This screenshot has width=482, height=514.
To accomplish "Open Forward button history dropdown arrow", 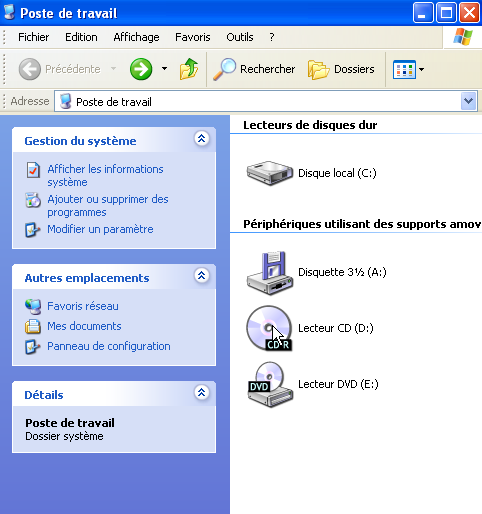I will click(164, 69).
